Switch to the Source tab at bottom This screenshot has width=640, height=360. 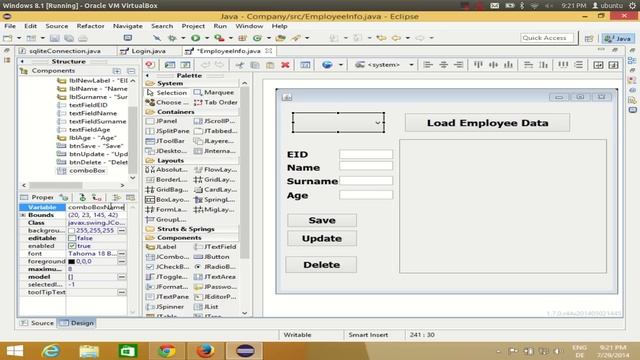tap(37, 323)
